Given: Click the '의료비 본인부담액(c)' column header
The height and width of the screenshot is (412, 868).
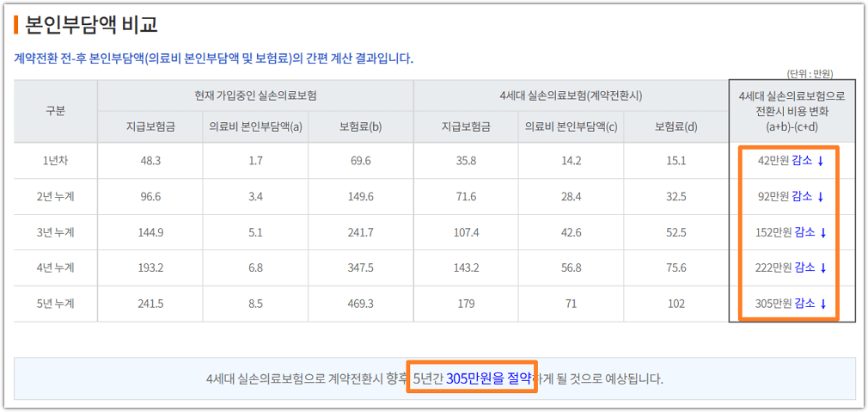Looking at the screenshot, I should tap(571, 126).
